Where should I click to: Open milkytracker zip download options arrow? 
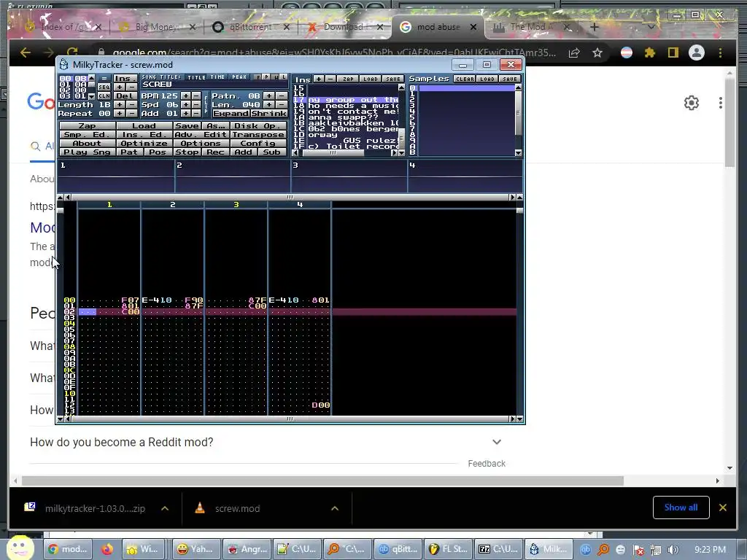(165, 508)
